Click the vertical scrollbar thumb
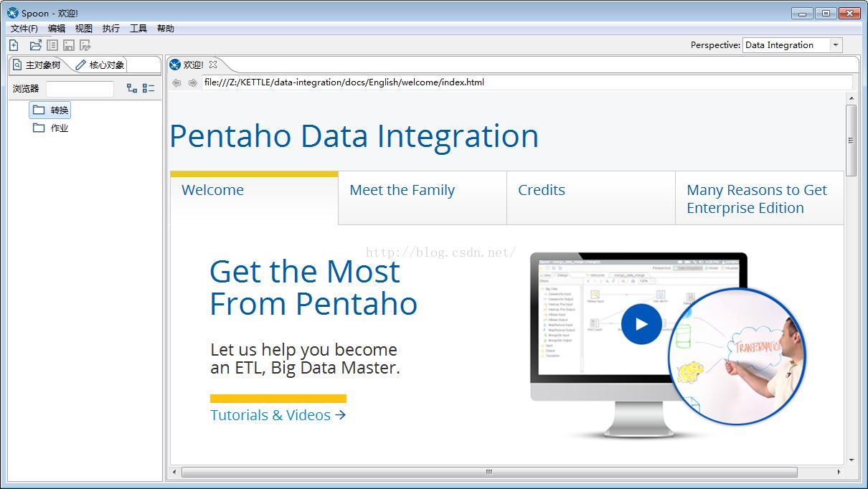868x489 pixels. click(x=852, y=141)
